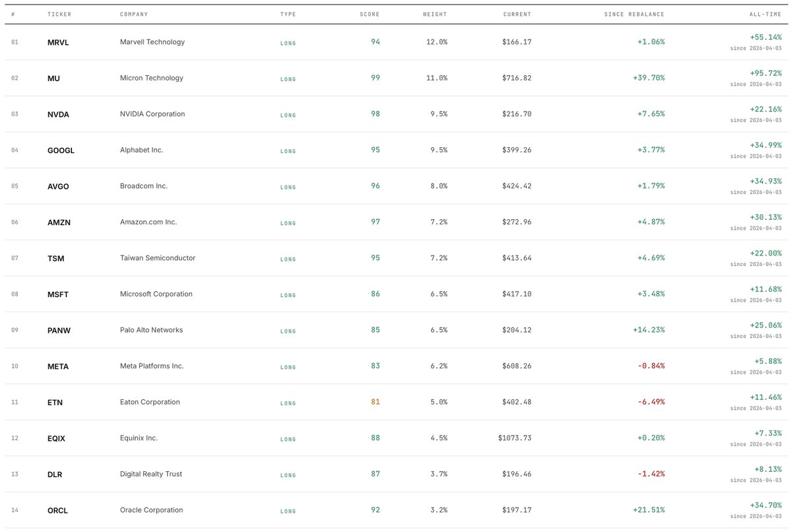Select the DLR ticker
This screenshot has height=532, width=792.
click(x=55, y=474)
